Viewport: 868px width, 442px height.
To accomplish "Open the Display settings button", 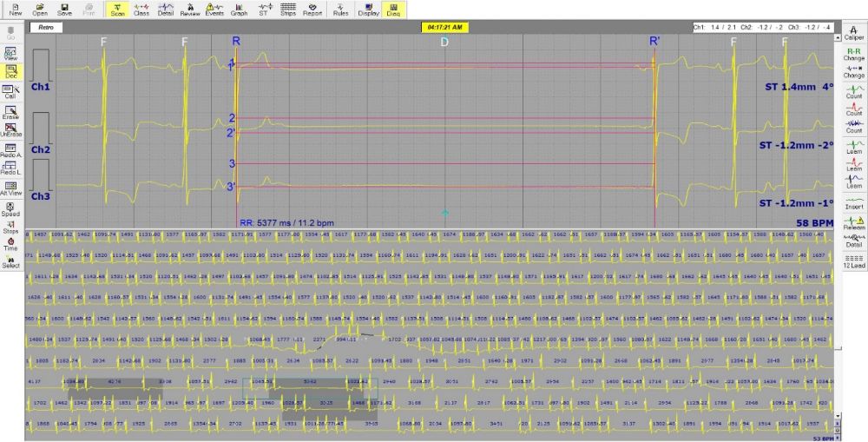I will click(x=369, y=10).
